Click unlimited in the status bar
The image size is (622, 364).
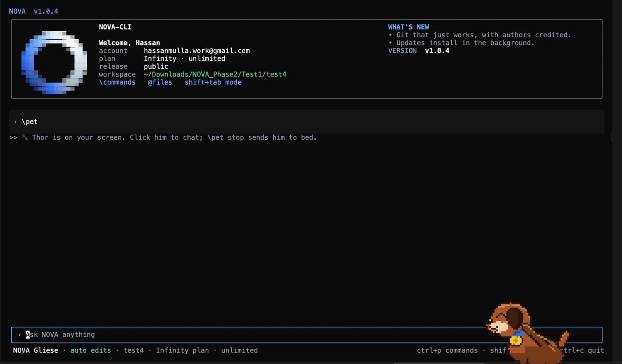[x=239, y=350]
